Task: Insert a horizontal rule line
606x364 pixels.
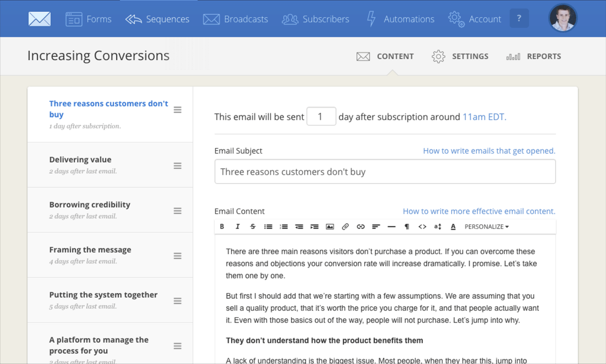Action: coord(391,227)
